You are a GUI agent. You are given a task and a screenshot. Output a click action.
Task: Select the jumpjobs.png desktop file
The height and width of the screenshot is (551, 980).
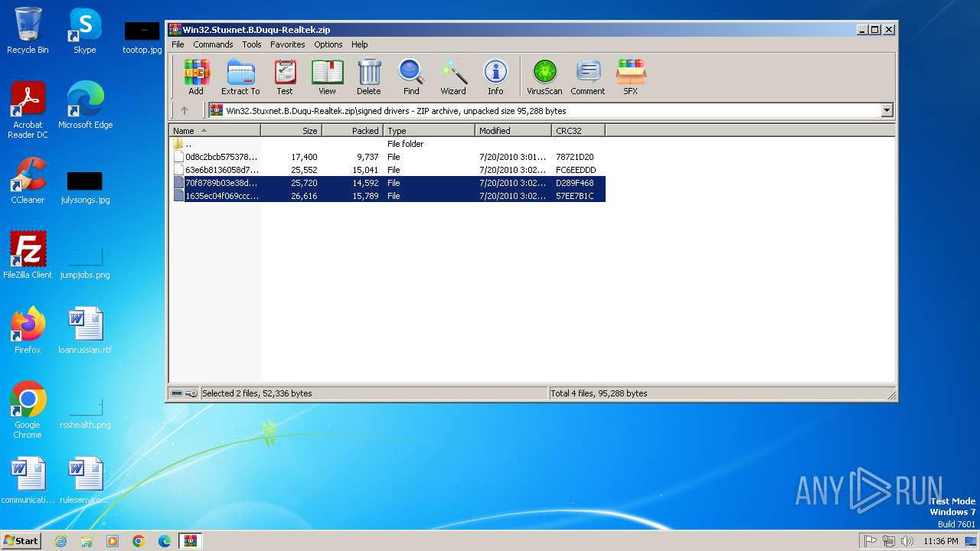85,262
